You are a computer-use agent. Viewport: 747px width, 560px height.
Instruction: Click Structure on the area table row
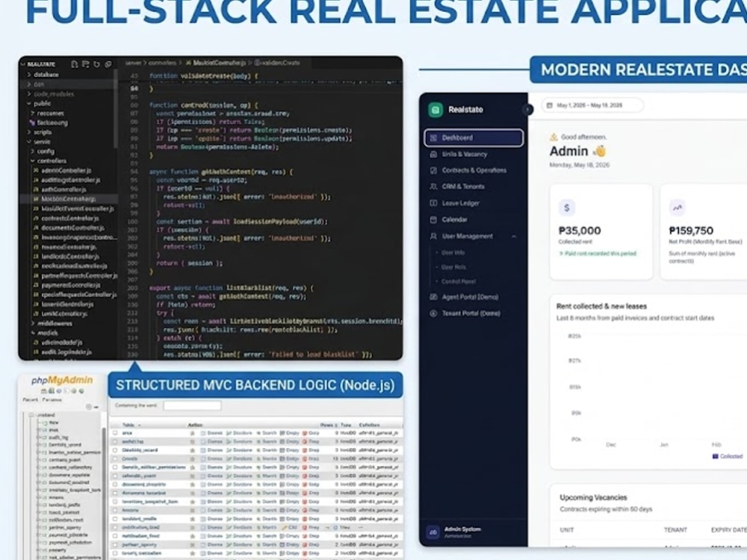(x=239, y=433)
